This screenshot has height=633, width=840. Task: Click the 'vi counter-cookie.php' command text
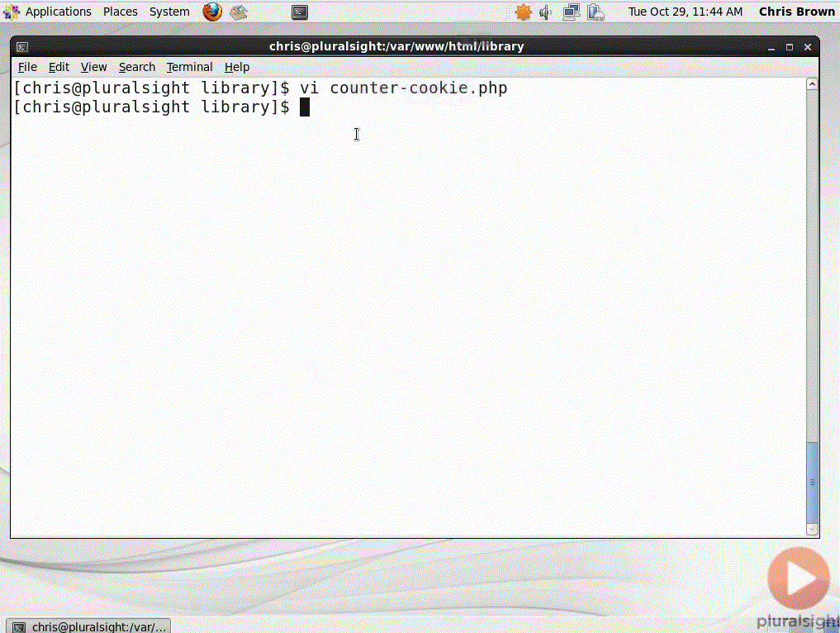pos(403,88)
